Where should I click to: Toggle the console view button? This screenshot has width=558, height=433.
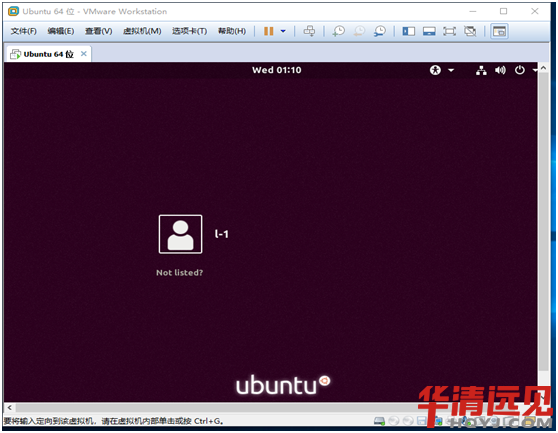(x=499, y=31)
